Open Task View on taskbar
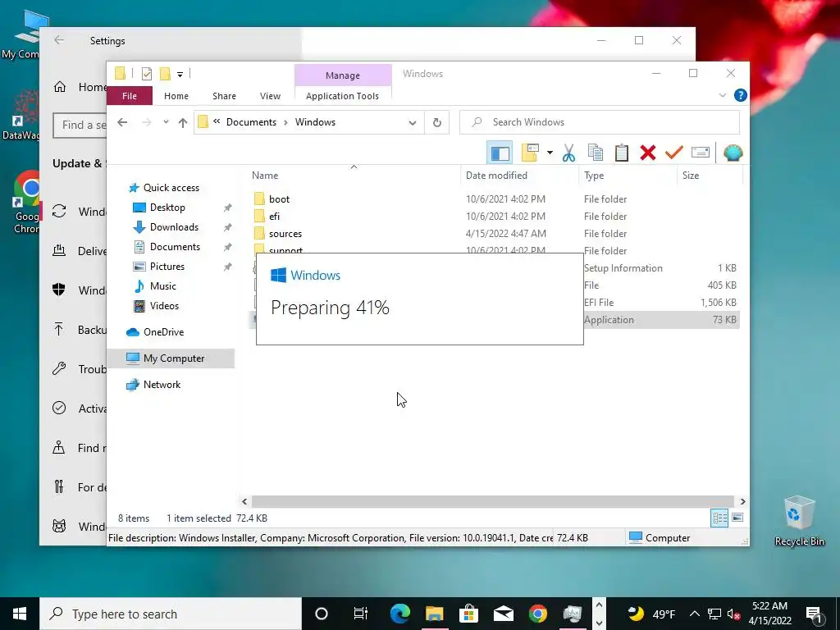Viewport: 840px width, 630px height. pos(361,614)
